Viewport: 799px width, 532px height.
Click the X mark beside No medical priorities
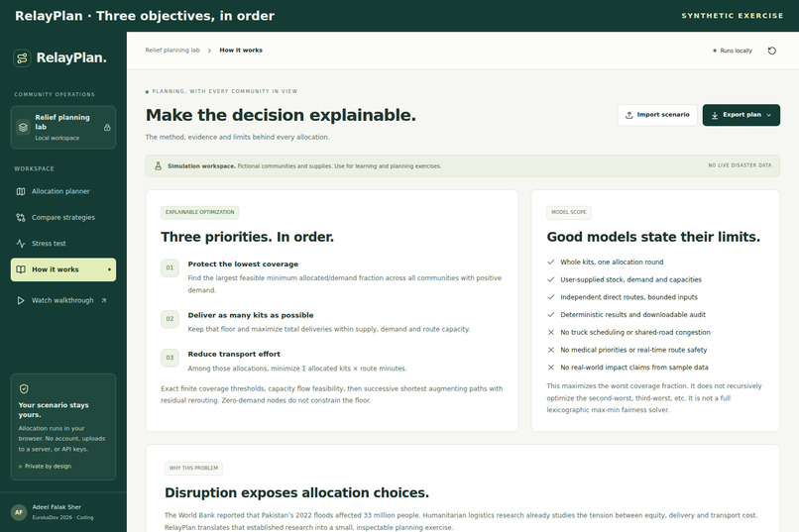coord(551,350)
